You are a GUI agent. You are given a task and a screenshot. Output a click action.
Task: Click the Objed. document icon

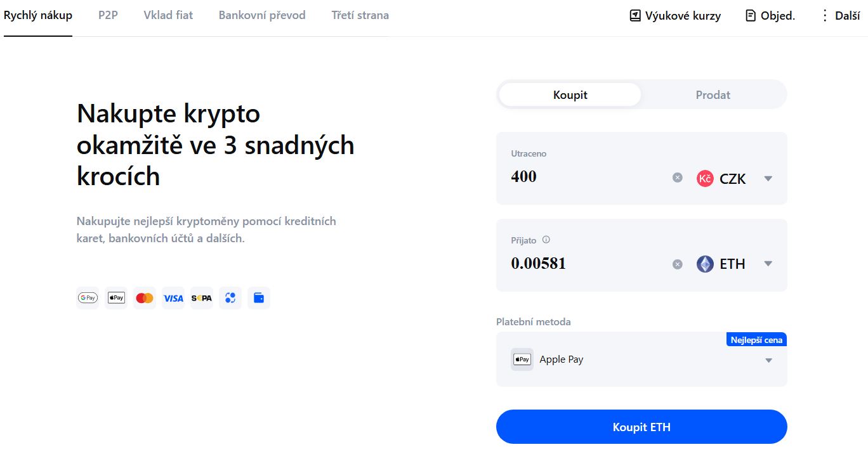pyautogui.click(x=749, y=15)
